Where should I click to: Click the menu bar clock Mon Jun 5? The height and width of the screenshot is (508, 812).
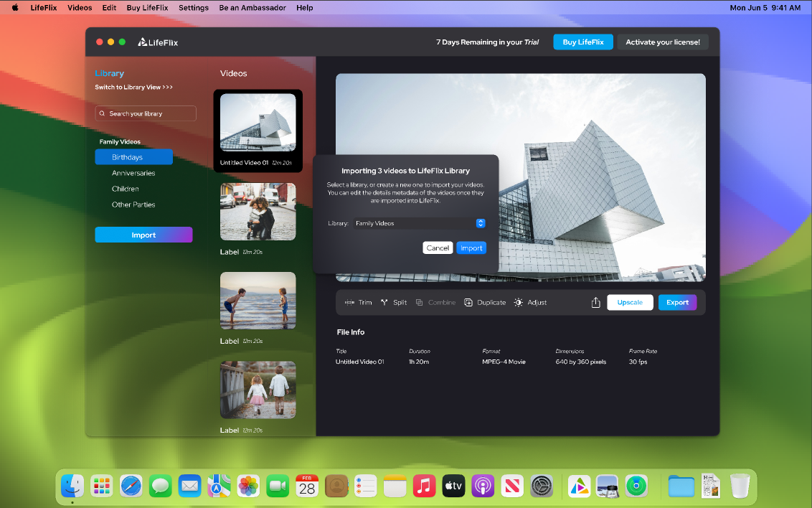point(765,8)
